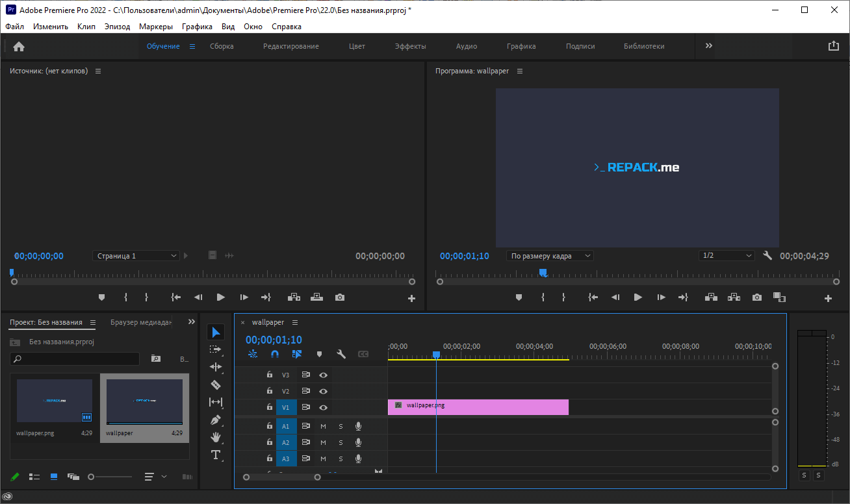
Task: Open sort icons dropdown in Project panel
Action: 155,477
